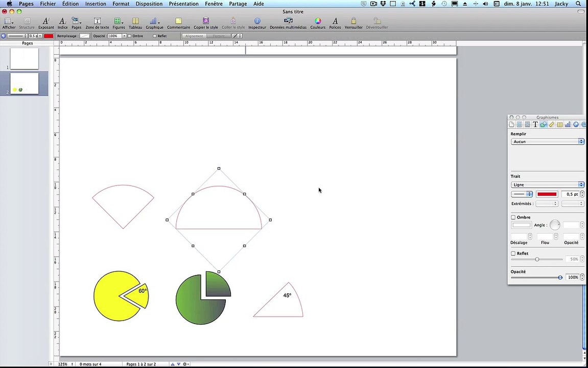Open the Insertion menu
Viewport: 588px width, 368px height.
coord(96,4)
